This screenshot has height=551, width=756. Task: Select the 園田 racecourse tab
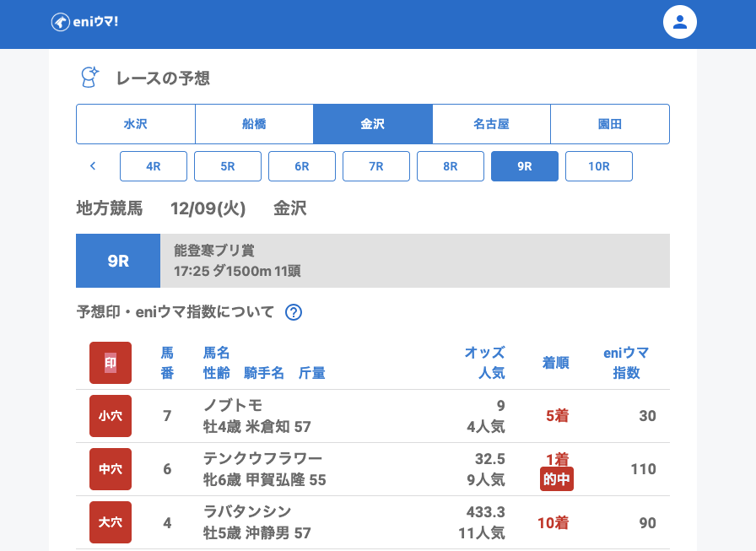[609, 124]
